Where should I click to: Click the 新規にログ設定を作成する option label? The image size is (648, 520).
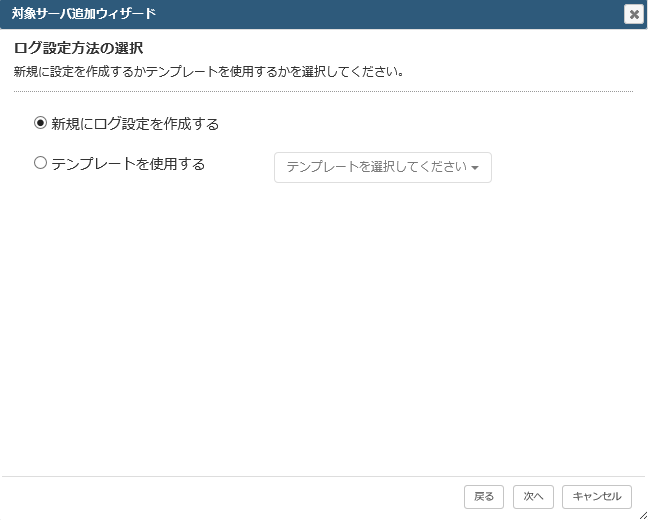(x=135, y=124)
